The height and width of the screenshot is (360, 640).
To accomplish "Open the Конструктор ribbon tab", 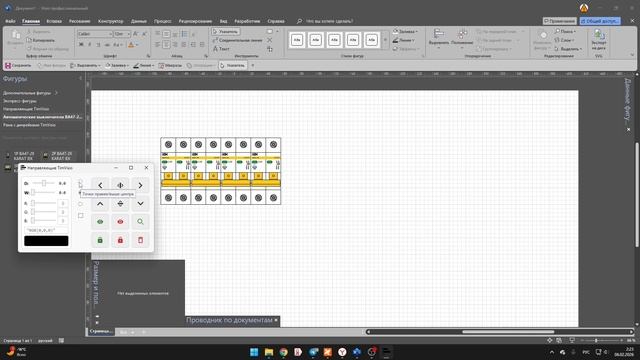I will click(x=111, y=21).
